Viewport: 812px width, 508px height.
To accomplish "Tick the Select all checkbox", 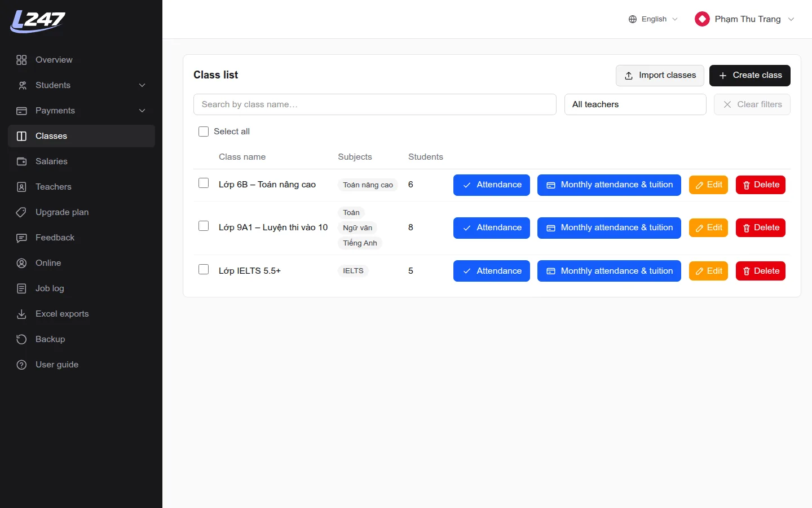I will (x=204, y=132).
